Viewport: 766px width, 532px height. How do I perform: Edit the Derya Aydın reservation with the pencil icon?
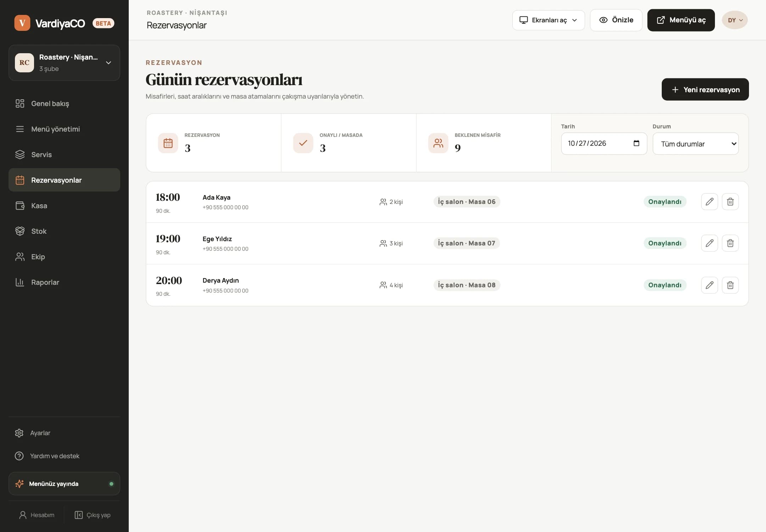tap(709, 285)
